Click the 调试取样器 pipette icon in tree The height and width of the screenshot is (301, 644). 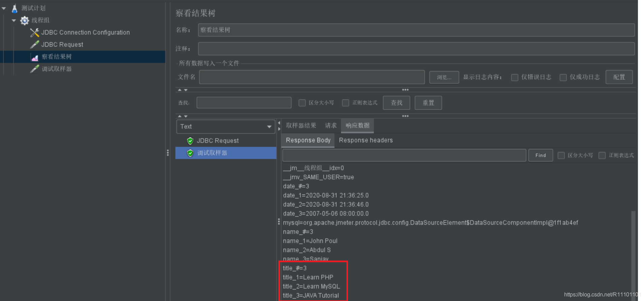point(34,69)
